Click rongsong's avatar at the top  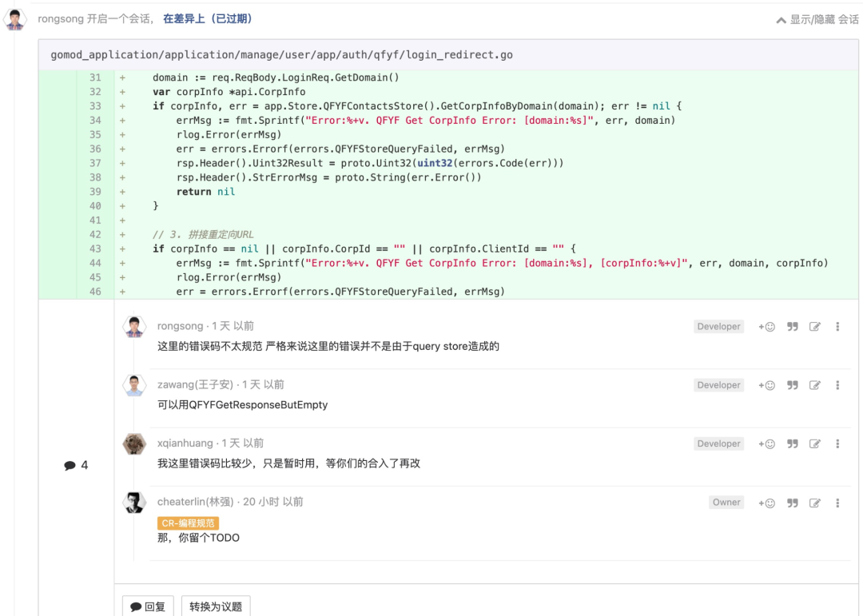point(15,18)
